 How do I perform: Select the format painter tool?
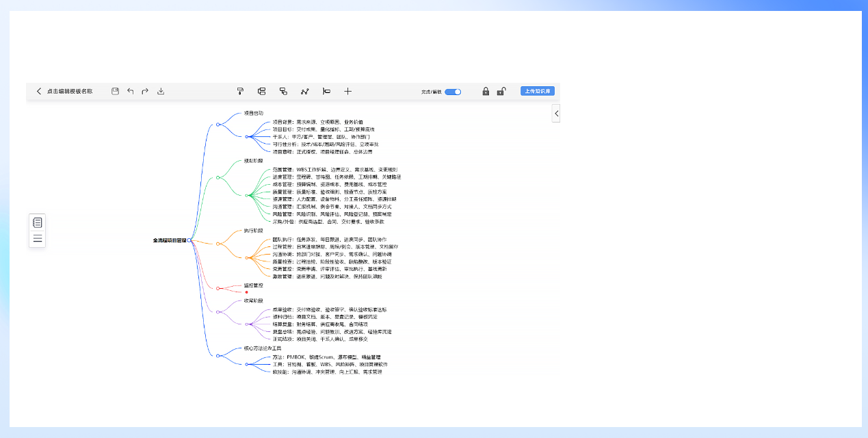click(x=240, y=91)
